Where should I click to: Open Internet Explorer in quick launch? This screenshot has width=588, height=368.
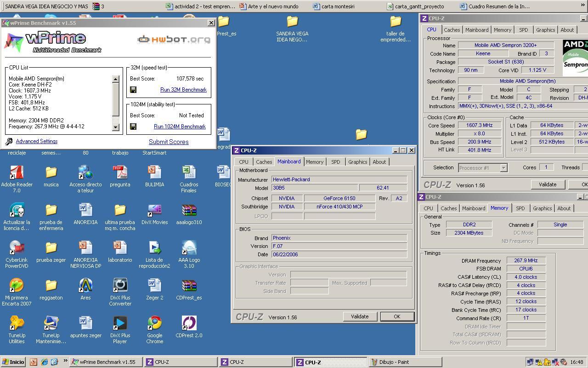click(x=45, y=362)
